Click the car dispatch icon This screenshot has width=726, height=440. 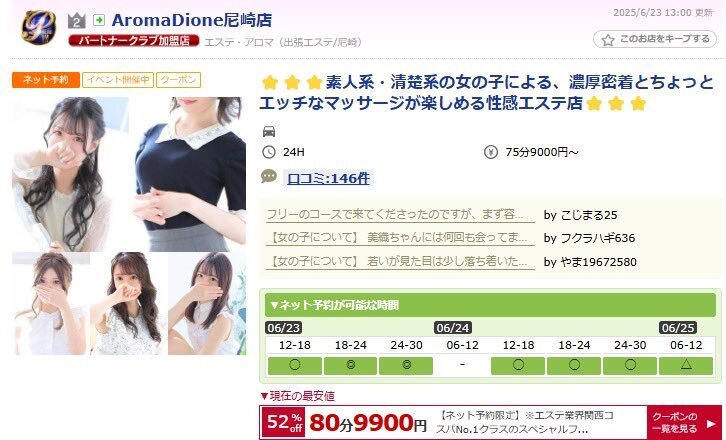[269, 132]
